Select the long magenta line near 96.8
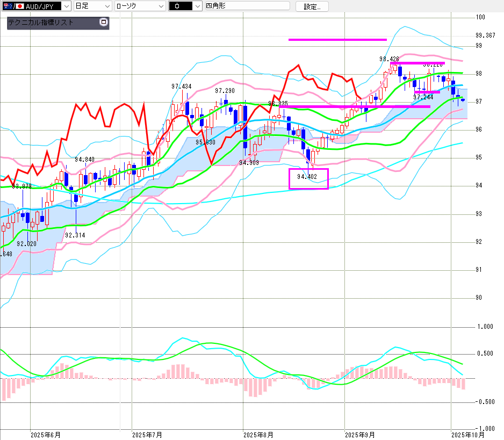Viewport: 504px width, 440px height. coord(355,106)
